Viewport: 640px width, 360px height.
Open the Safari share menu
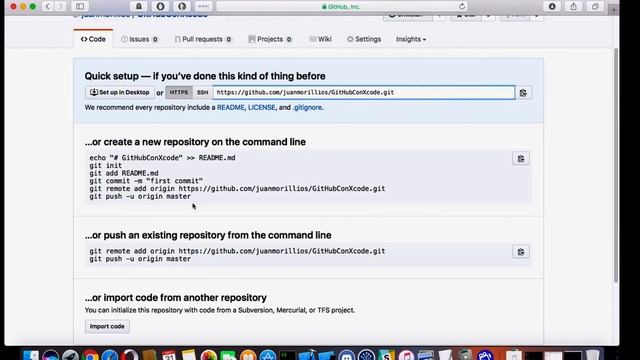coord(573,6)
